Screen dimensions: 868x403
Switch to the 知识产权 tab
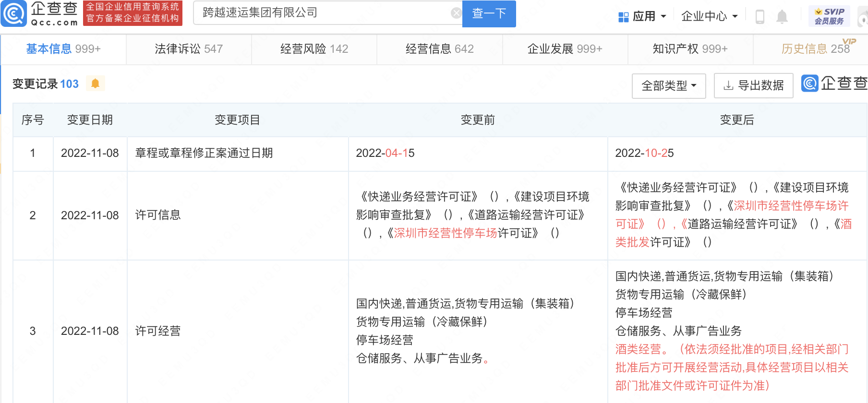[690, 49]
